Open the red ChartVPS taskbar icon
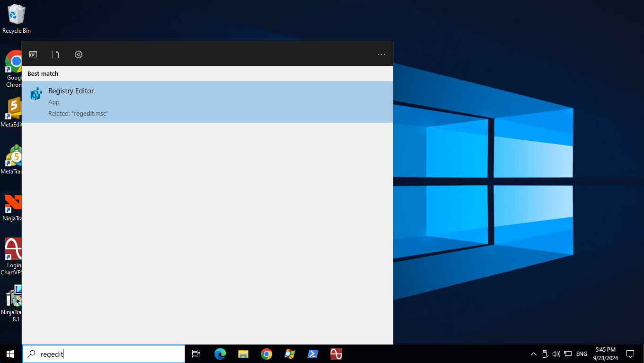The height and width of the screenshot is (363, 644). [x=336, y=354]
